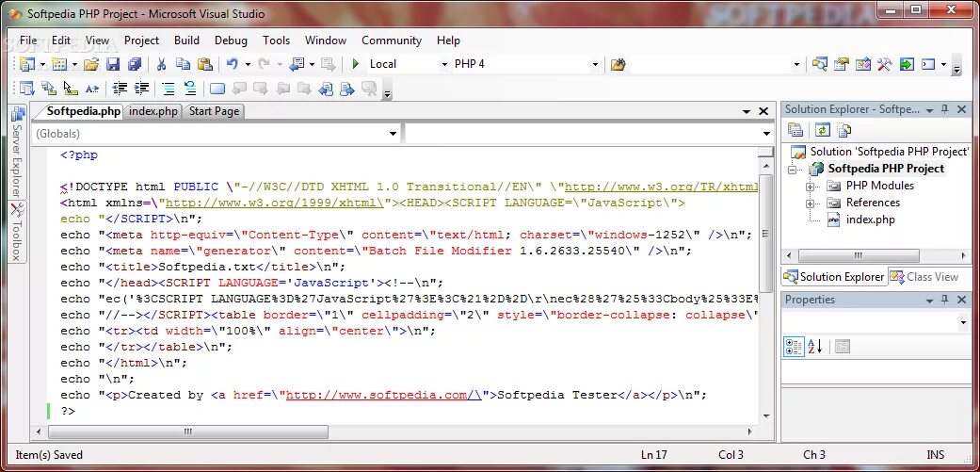Screen dimensions: 980x472
Task: Click the Add New Item icon
Action: [x=59, y=64]
